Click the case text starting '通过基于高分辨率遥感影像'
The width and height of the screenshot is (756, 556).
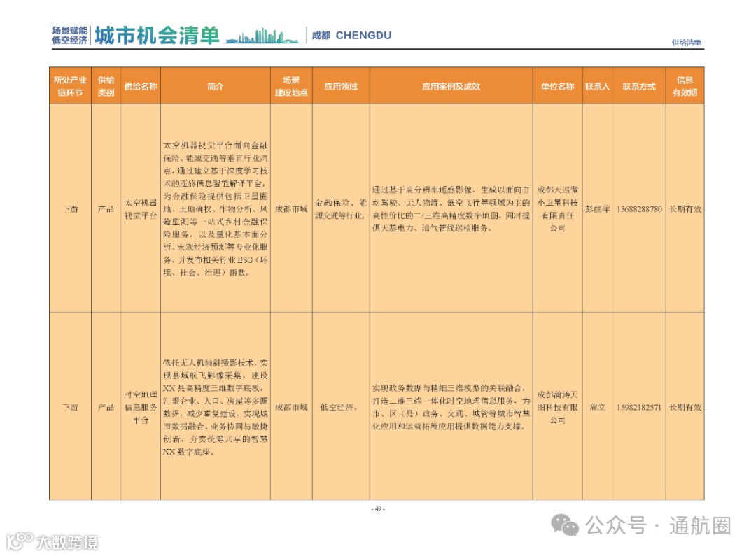[x=451, y=208]
